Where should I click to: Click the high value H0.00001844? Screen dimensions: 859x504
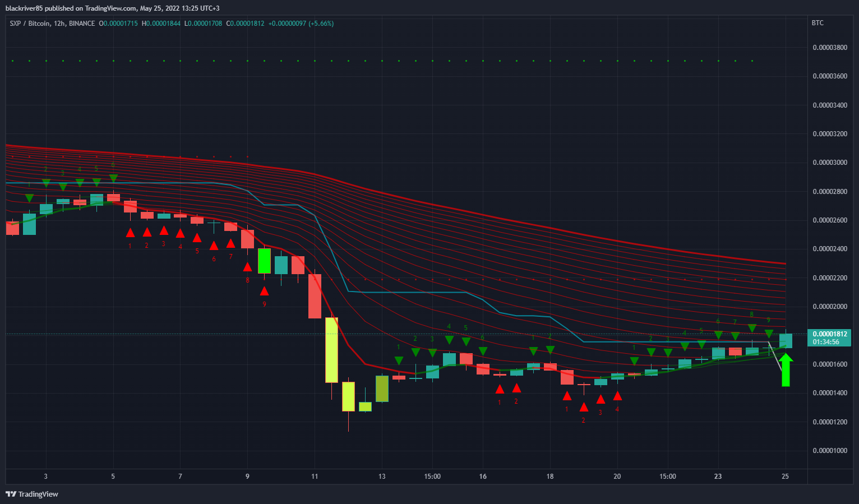[161, 24]
